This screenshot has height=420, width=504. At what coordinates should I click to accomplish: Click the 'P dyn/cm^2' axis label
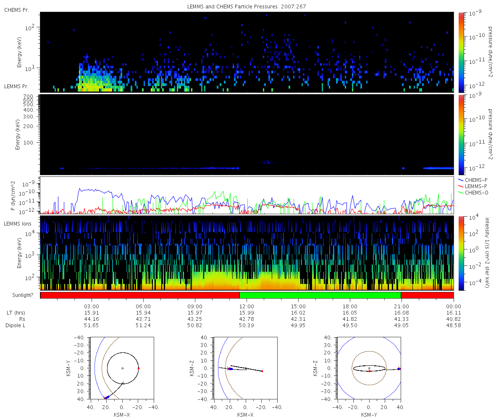[13, 195]
